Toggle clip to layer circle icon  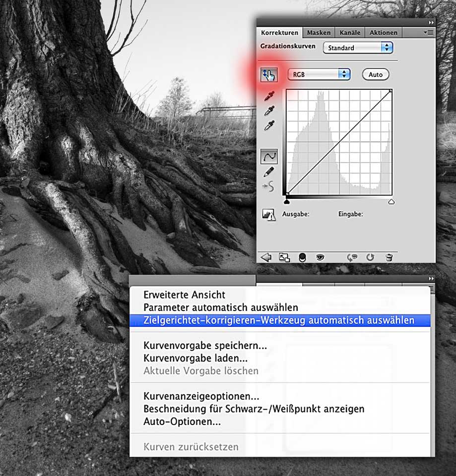point(302,257)
